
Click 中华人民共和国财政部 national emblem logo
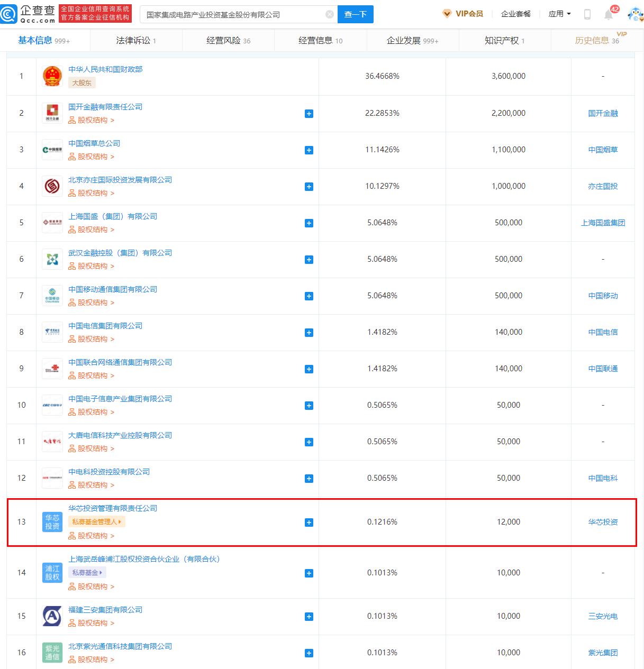[52, 77]
